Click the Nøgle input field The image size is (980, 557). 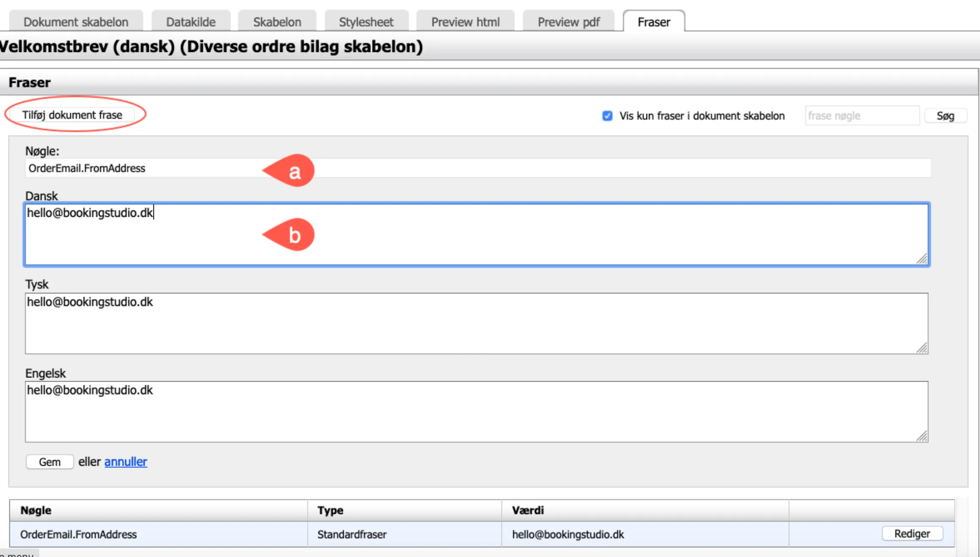(x=478, y=168)
